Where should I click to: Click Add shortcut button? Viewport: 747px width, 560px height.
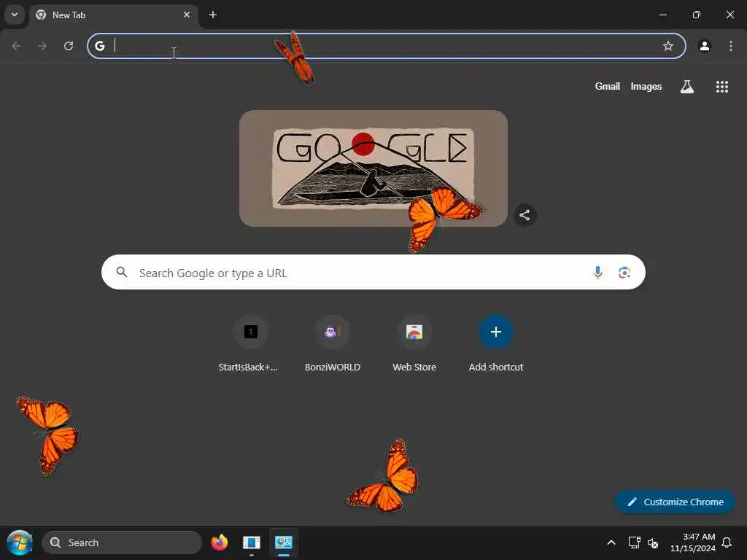[x=496, y=343]
